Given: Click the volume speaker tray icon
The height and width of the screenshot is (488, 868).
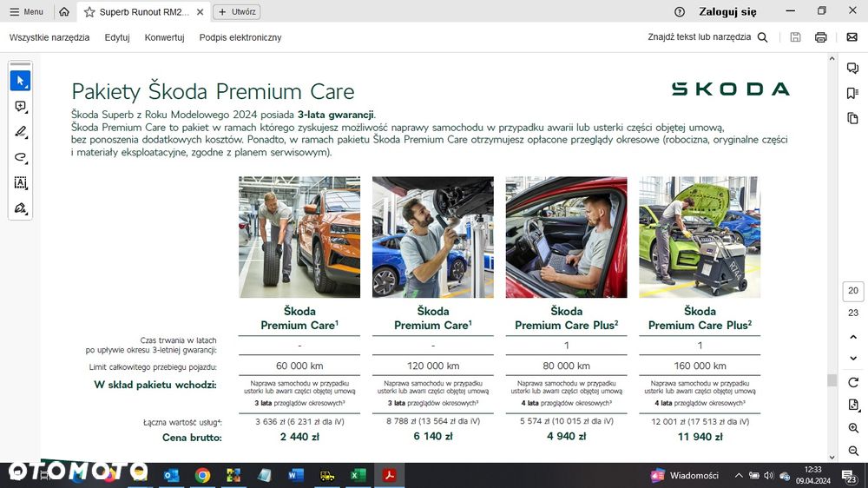Looking at the screenshot, I should coord(768,475).
